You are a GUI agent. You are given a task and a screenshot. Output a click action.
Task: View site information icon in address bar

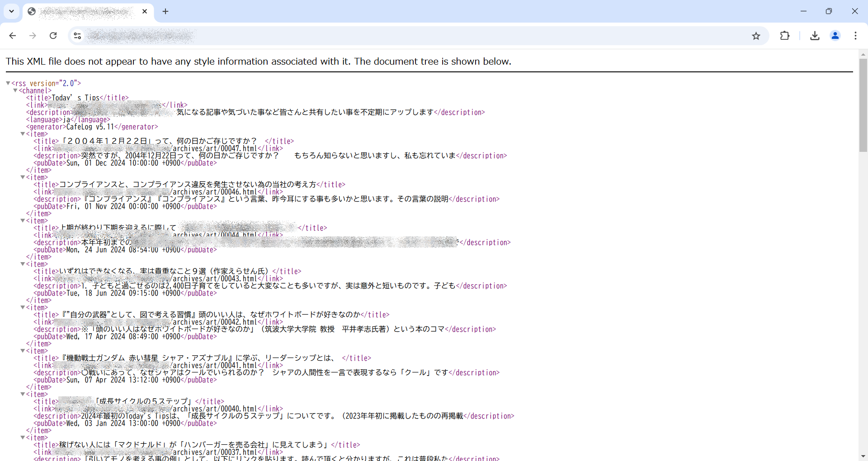(x=77, y=36)
